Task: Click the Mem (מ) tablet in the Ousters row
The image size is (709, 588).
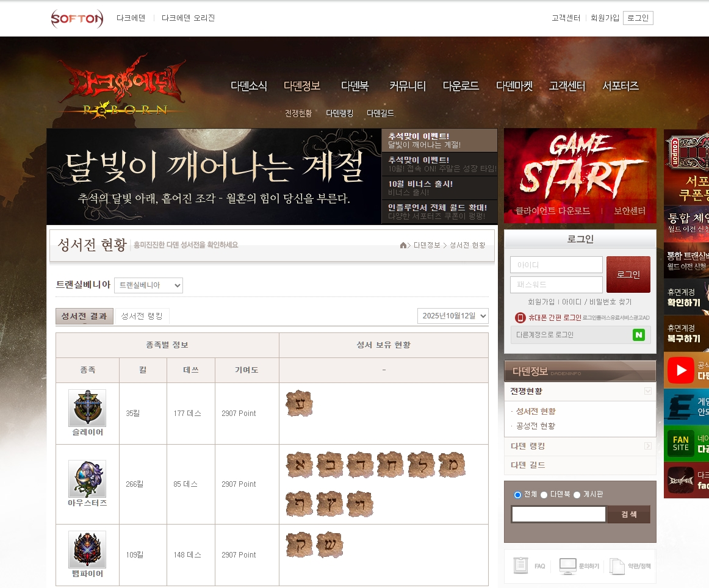Action: tap(452, 465)
